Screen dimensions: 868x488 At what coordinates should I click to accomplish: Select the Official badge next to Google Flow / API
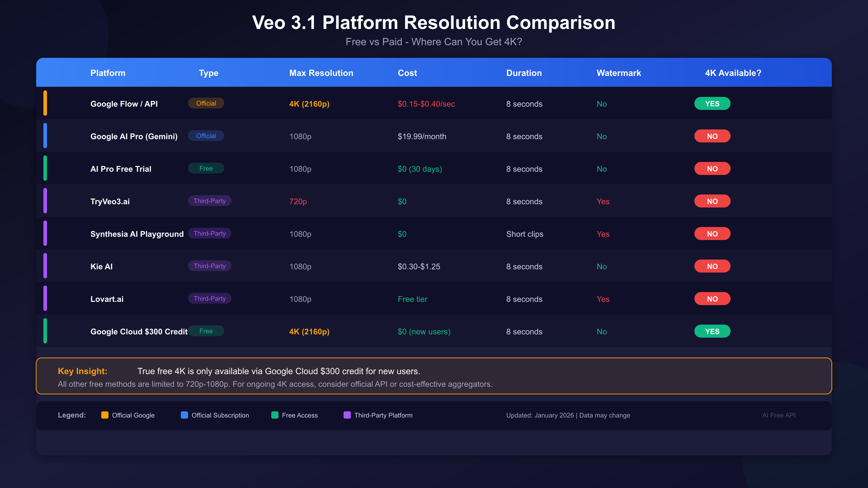206,103
